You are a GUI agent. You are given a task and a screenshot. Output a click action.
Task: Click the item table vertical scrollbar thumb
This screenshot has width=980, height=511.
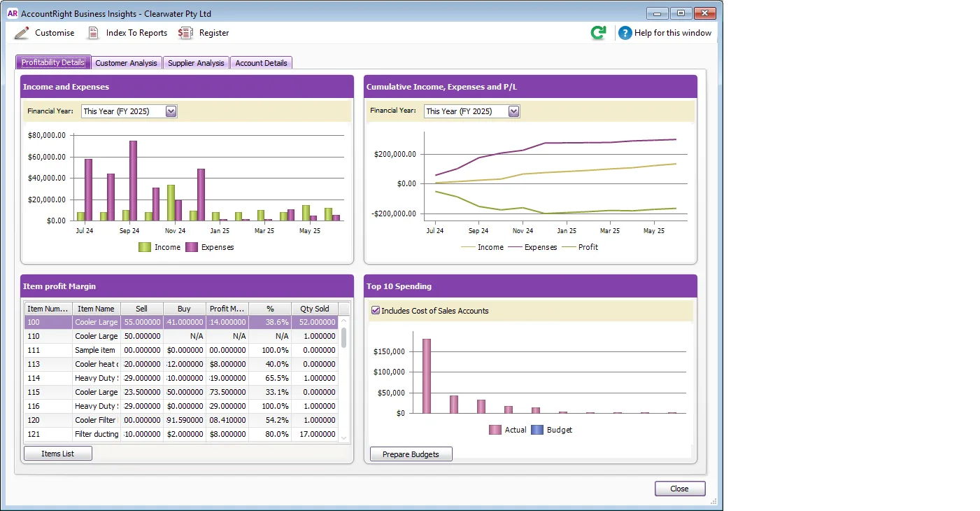343,337
